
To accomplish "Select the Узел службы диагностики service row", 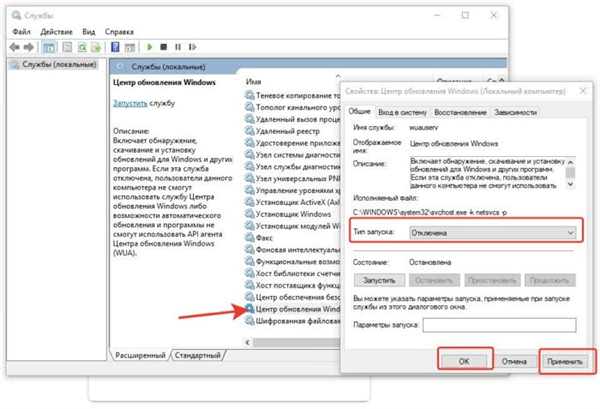I will (292, 166).
